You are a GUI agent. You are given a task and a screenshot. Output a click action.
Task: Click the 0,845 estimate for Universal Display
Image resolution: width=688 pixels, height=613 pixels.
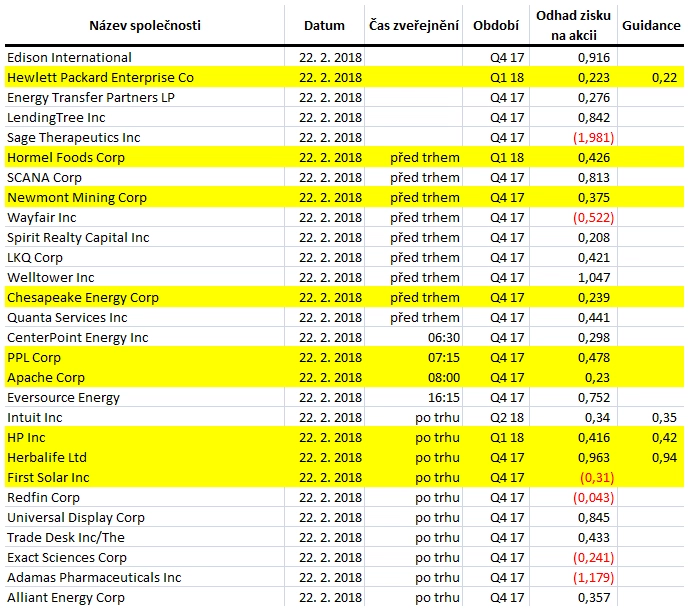click(x=594, y=518)
